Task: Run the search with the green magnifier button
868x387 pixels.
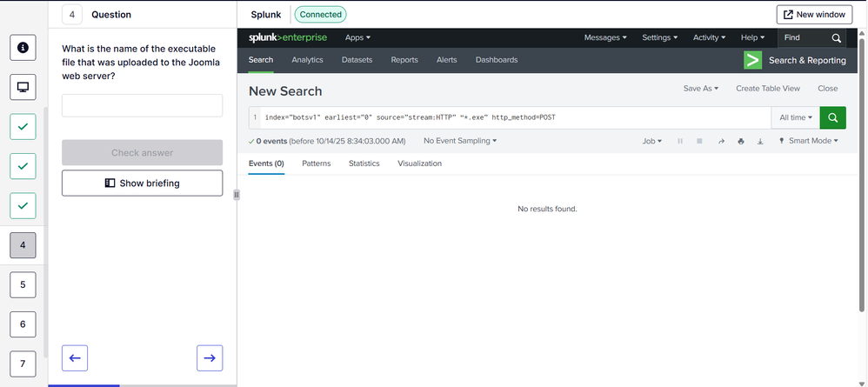Action: (833, 117)
